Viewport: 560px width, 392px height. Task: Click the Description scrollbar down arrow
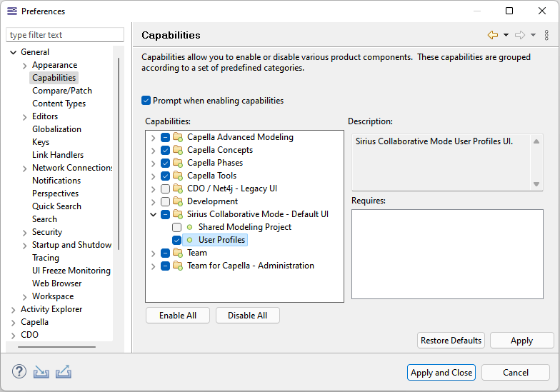[537, 184]
